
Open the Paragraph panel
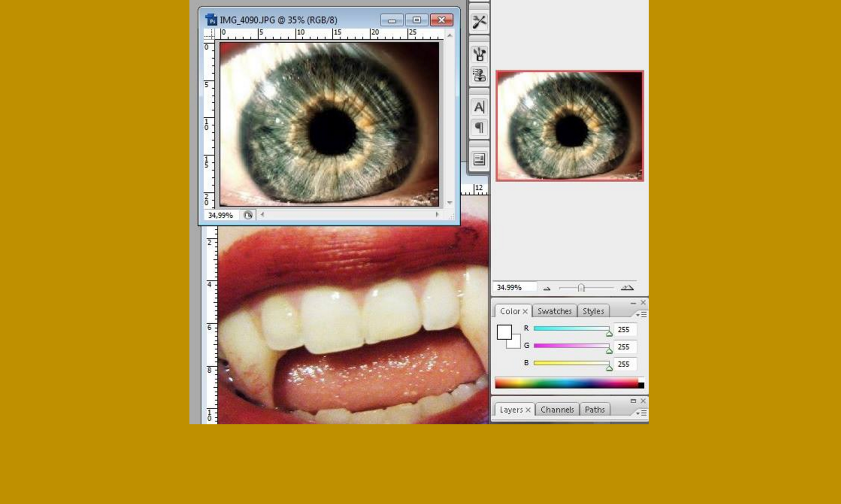coord(479,128)
